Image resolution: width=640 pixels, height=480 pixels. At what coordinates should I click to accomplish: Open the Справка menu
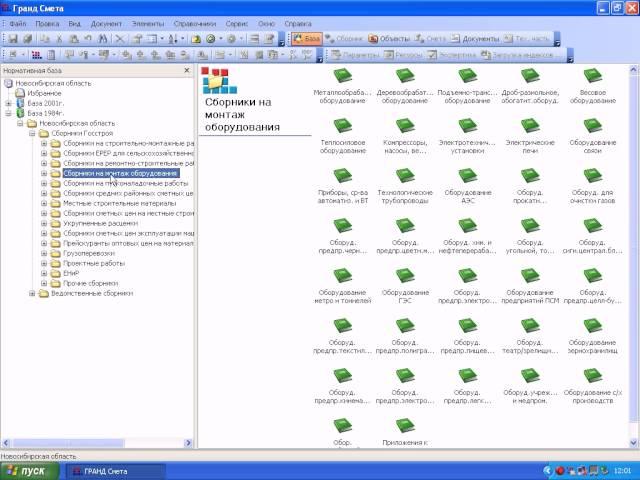click(298, 24)
